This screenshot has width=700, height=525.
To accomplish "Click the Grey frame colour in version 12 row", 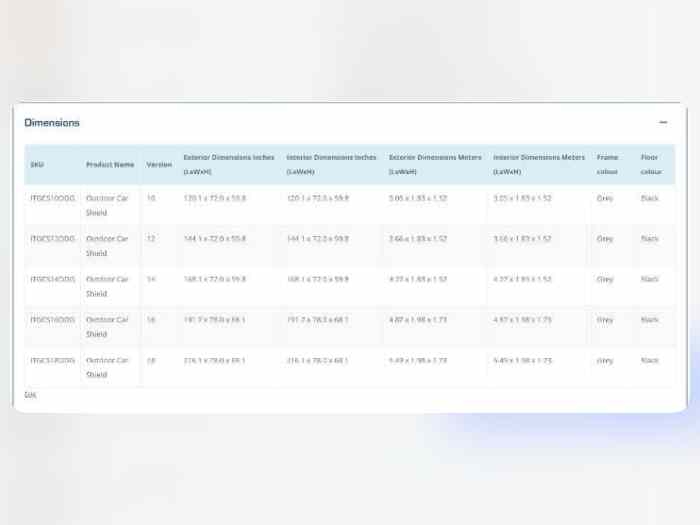I will tap(605, 238).
